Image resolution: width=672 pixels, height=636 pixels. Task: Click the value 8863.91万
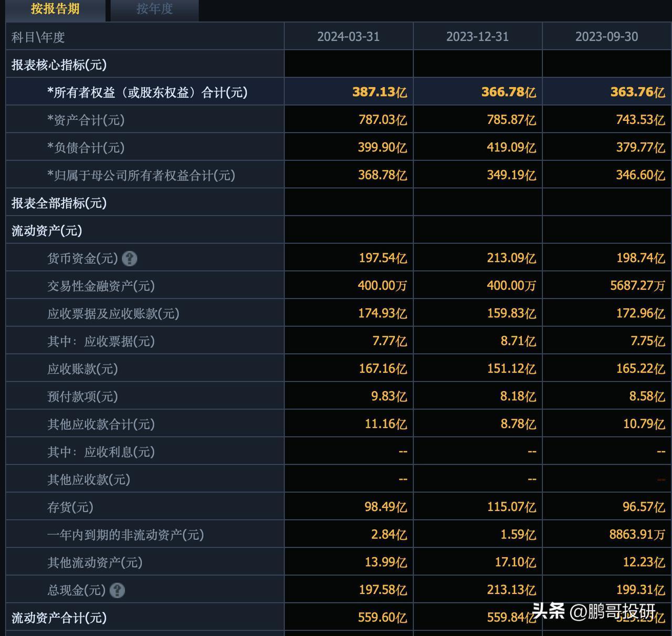click(637, 535)
